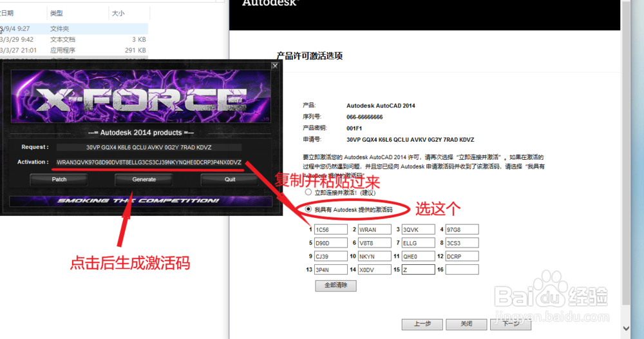Click activation field 9 containing CJ39

pyautogui.click(x=330, y=256)
